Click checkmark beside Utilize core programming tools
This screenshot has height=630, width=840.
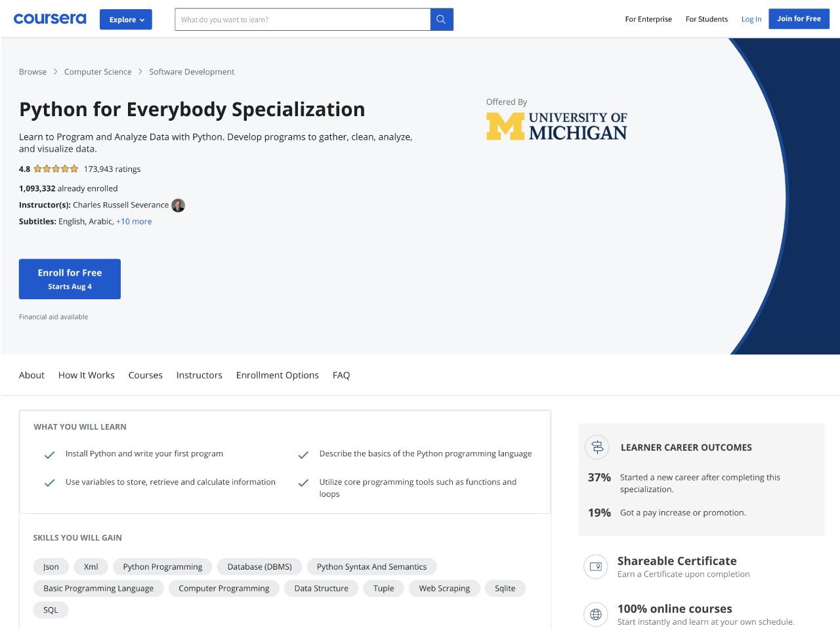(x=303, y=483)
